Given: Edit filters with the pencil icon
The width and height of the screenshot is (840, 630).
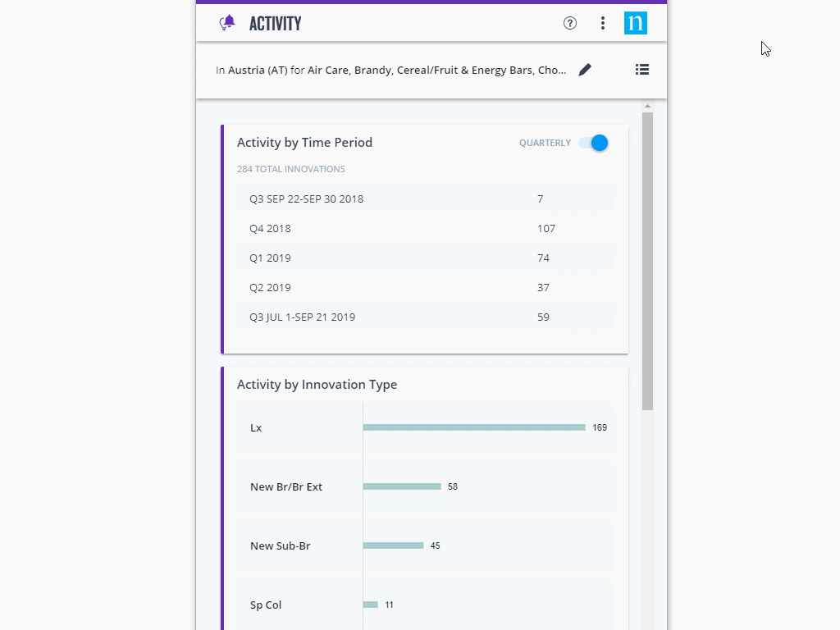Looking at the screenshot, I should tap(585, 70).
